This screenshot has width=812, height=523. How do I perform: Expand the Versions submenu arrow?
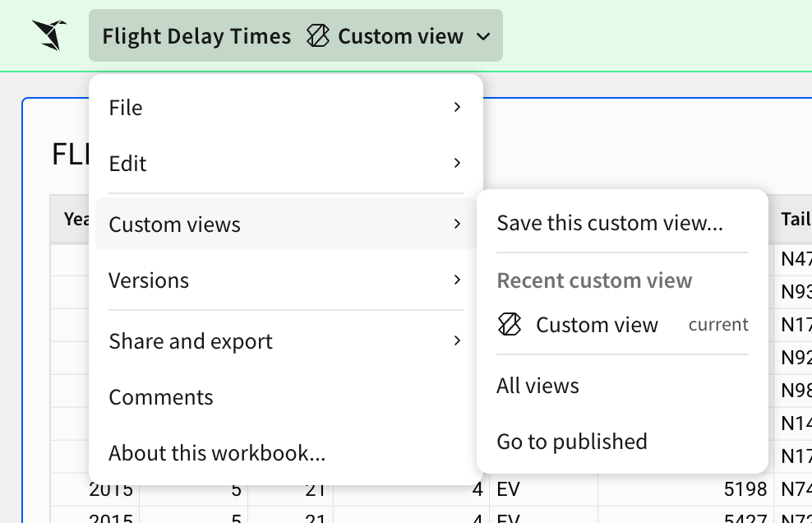point(457,280)
